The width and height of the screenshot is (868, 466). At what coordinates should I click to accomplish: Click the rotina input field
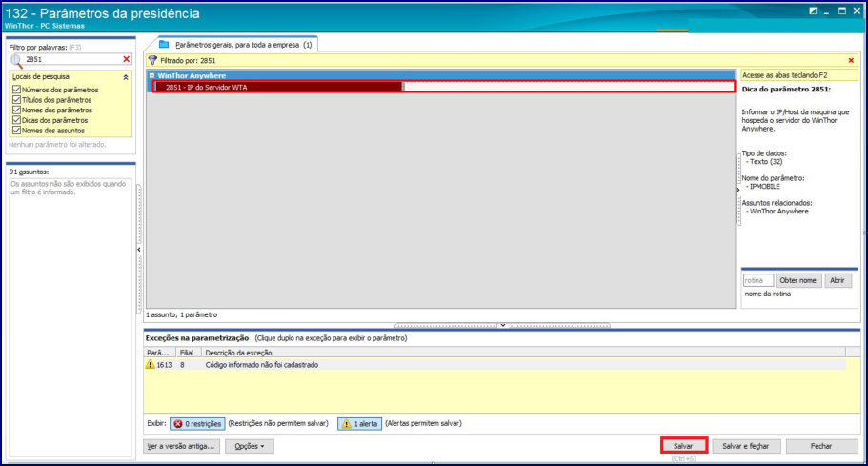[x=757, y=280]
